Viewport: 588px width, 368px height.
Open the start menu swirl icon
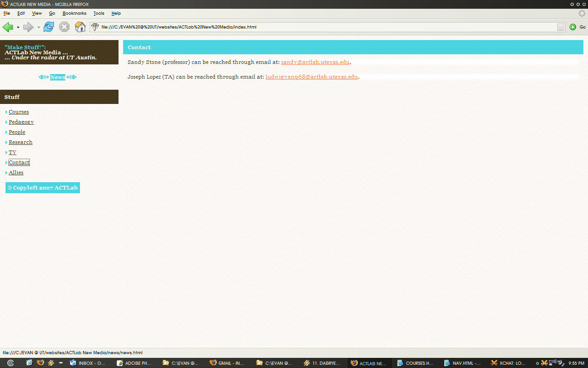tap(11, 363)
